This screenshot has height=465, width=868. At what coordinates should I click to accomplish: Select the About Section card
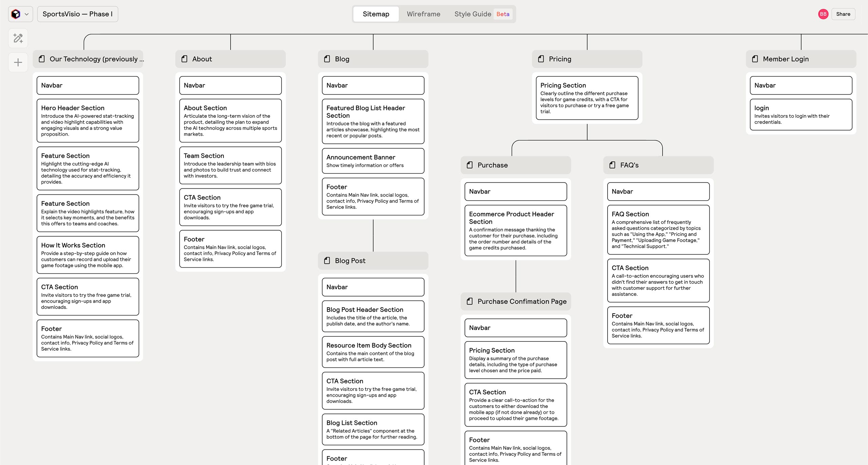[231, 120]
